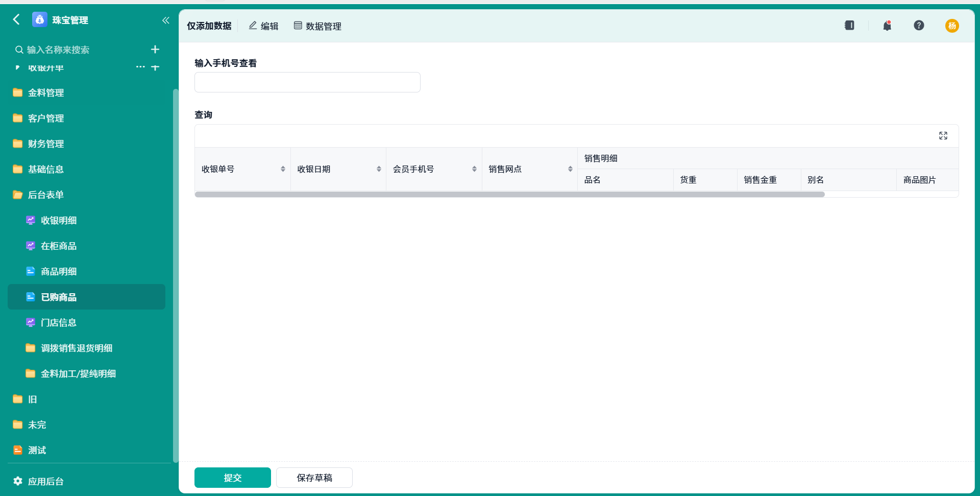The height and width of the screenshot is (496, 980).
Task: Click plus icon on 收银开单 row
Action: click(155, 67)
